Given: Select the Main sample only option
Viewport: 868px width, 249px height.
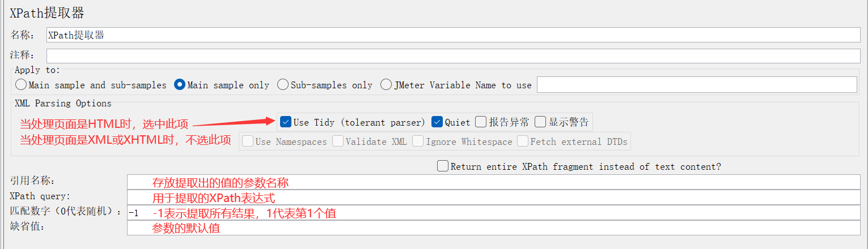Looking at the screenshot, I should point(180,85).
